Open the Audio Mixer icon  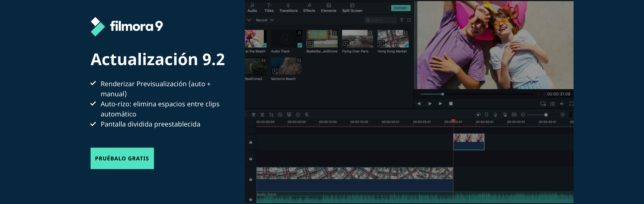pyautogui.click(x=505, y=115)
